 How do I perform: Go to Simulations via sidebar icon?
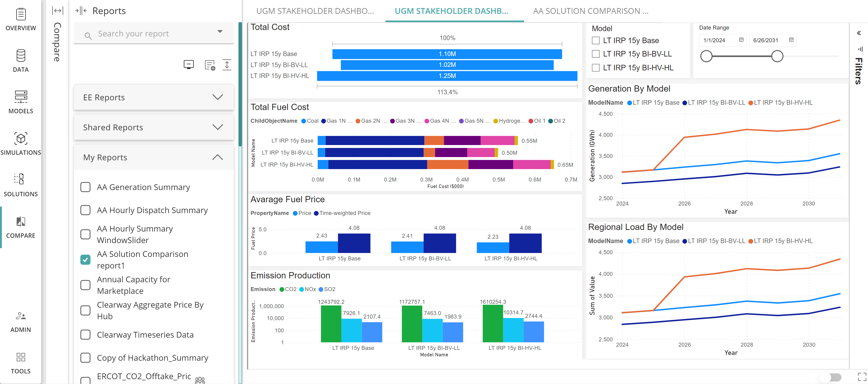[21, 143]
